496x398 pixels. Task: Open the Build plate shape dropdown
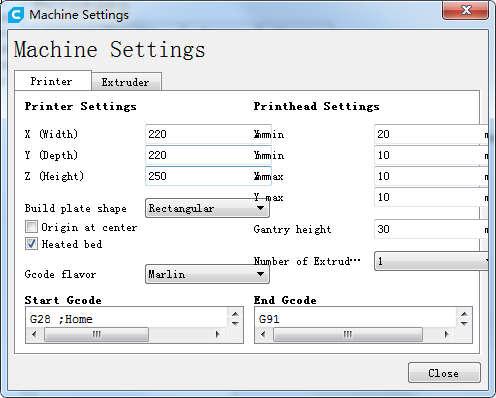tap(207, 208)
